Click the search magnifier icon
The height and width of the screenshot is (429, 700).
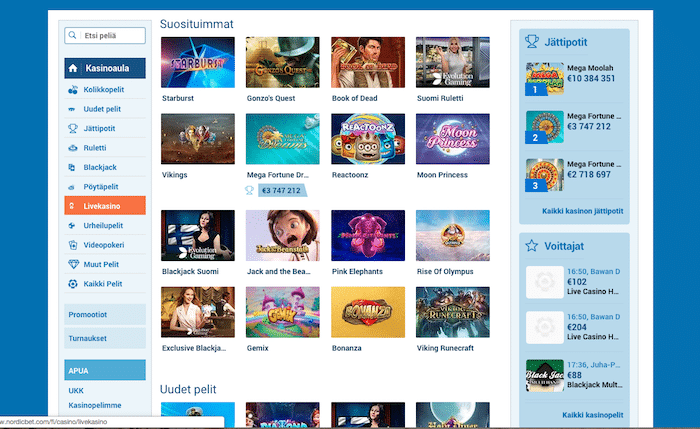pyautogui.click(x=72, y=35)
